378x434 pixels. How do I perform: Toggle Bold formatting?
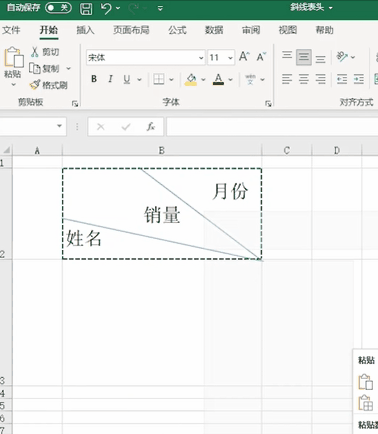pyautogui.click(x=94, y=79)
